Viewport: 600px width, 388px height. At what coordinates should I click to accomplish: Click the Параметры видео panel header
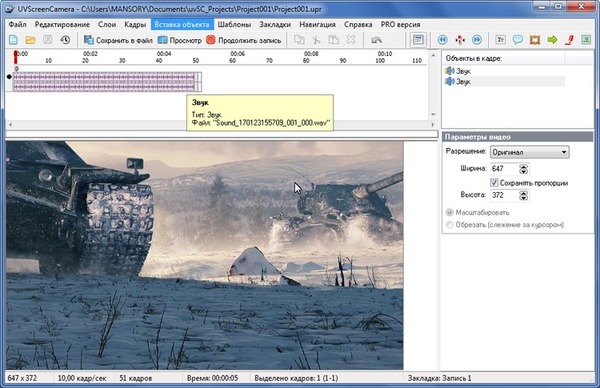pyautogui.click(x=518, y=137)
